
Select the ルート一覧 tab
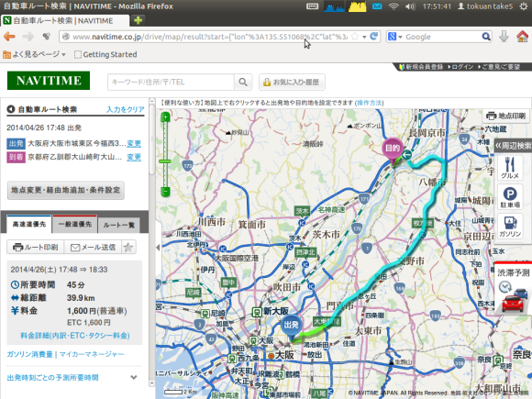[x=118, y=225]
